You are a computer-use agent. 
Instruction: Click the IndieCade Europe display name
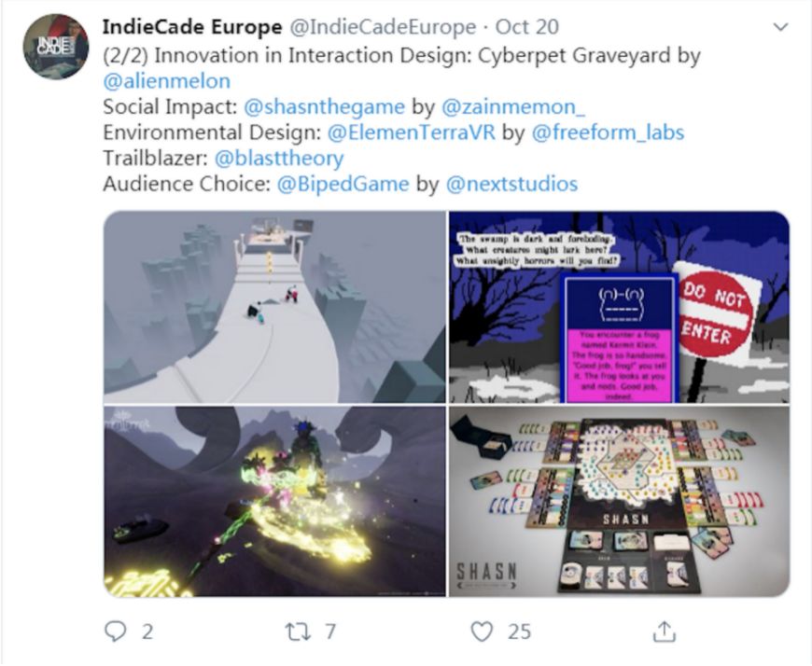[192, 26]
